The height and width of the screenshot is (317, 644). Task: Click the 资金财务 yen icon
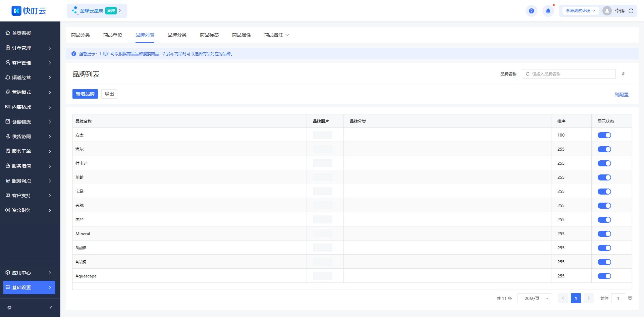click(x=8, y=210)
